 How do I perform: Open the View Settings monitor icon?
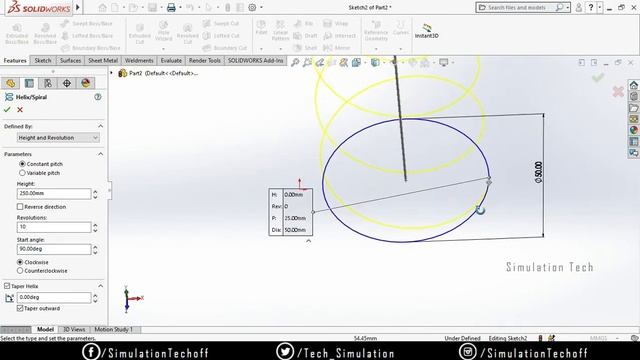point(444,62)
